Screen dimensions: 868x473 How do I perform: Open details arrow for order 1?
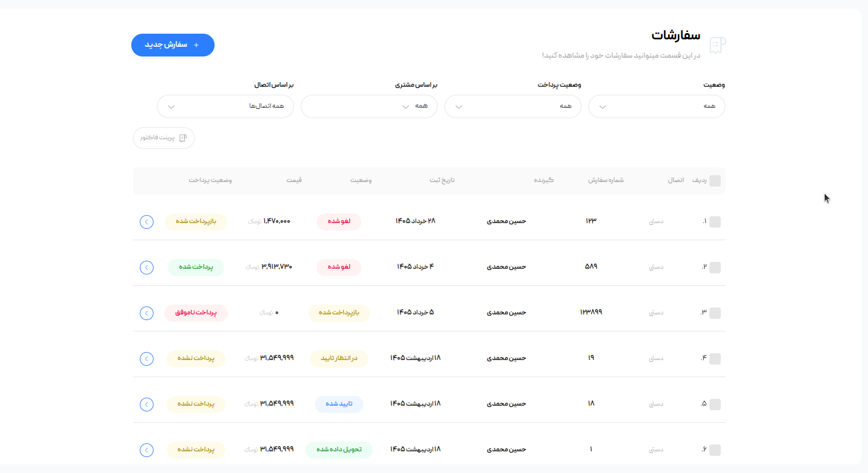pyautogui.click(x=147, y=450)
